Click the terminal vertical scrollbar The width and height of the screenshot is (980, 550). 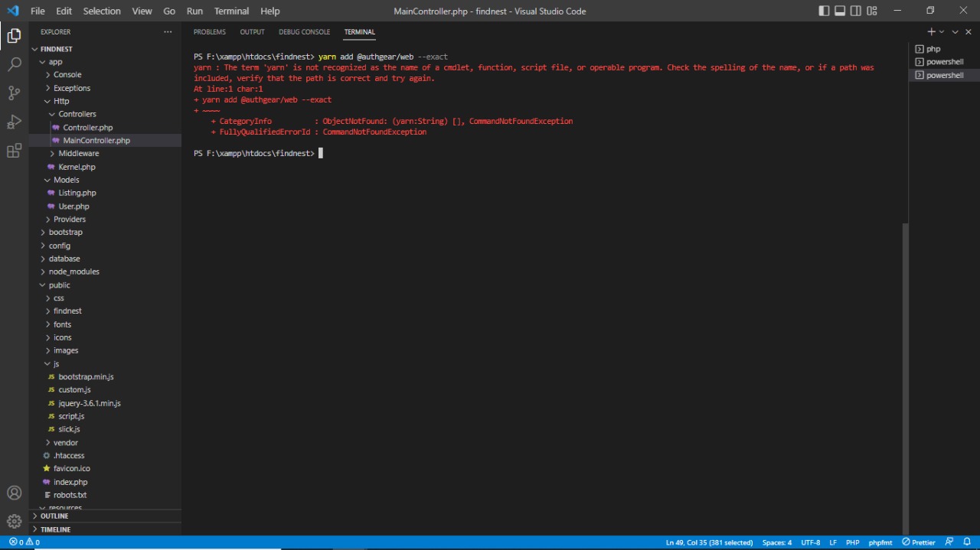click(905, 380)
